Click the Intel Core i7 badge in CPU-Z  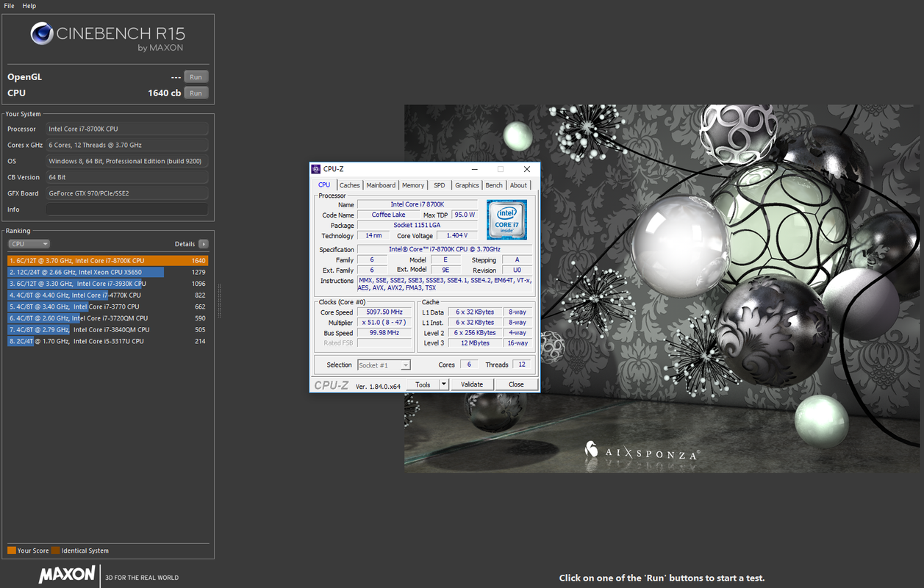tap(506, 220)
